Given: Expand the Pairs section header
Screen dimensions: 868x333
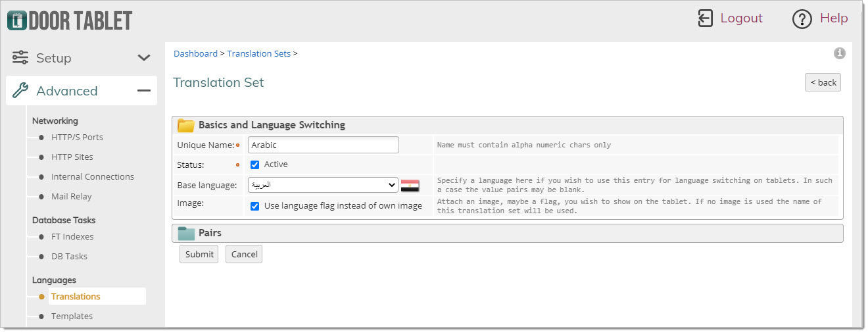Looking at the screenshot, I should (x=508, y=233).
